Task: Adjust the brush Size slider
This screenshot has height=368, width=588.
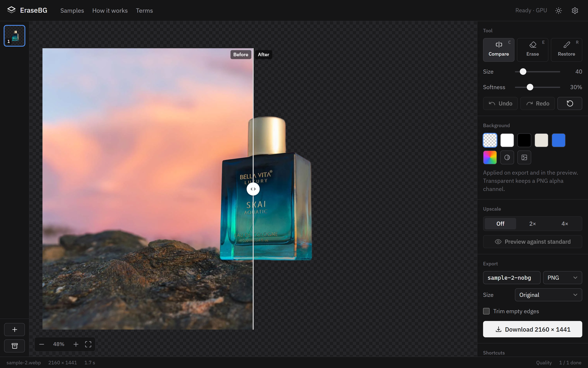Action: [x=537, y=72]
